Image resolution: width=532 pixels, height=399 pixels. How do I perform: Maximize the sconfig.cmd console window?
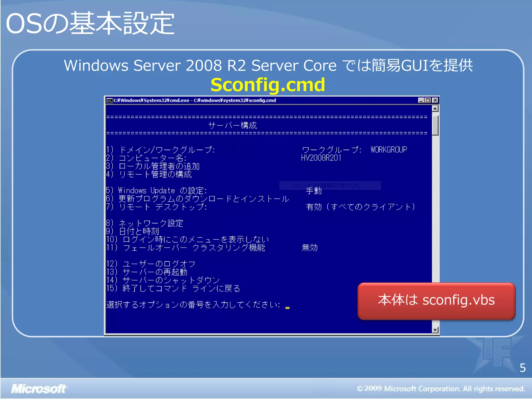[428, 100]
